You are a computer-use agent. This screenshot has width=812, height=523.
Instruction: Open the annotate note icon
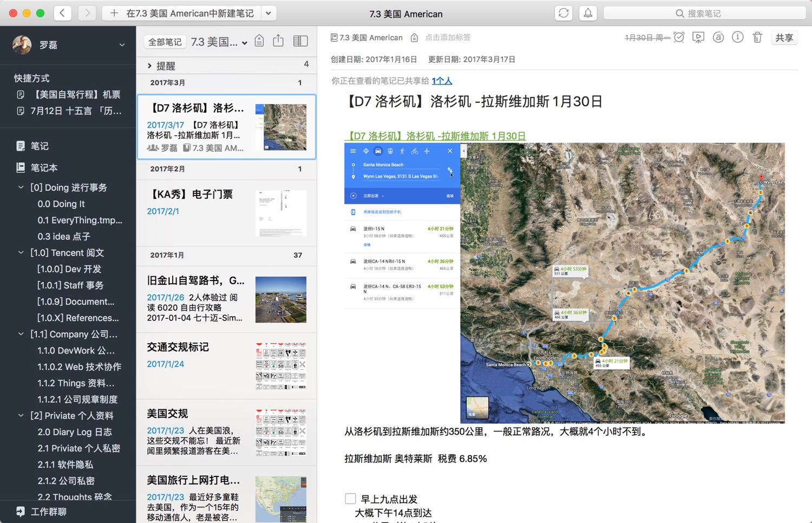pos(718,37)
